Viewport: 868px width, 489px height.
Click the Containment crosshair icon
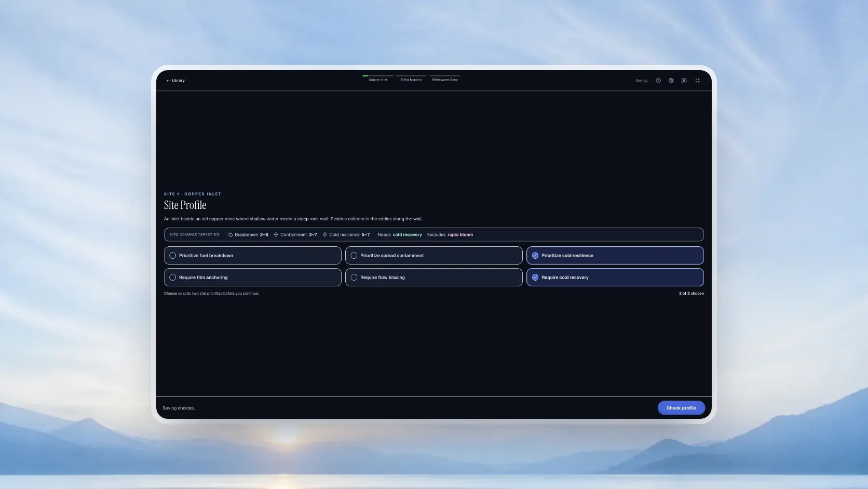276,235
